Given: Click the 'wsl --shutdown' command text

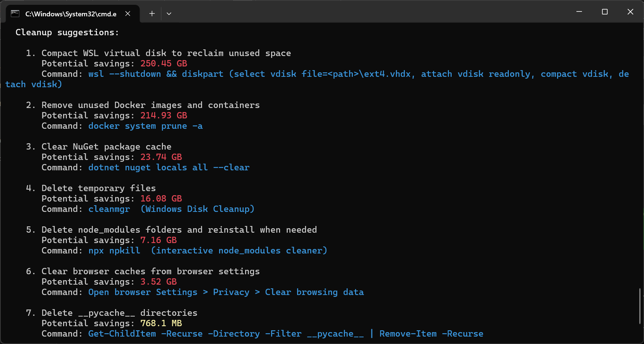Looking at the screenshot, I should click(x=124, y=74).
